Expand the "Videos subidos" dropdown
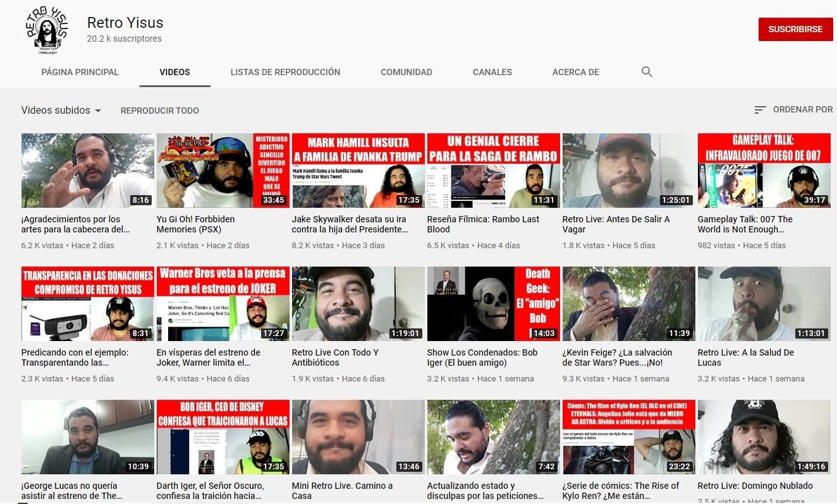The image size is (837, 504). point(61,110)
